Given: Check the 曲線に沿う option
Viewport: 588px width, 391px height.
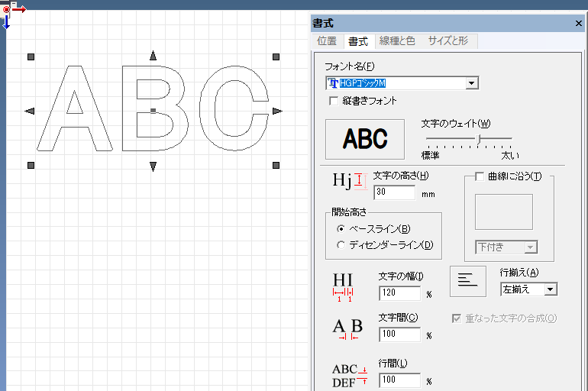Looking at the screenshot, I should [480, 176].
